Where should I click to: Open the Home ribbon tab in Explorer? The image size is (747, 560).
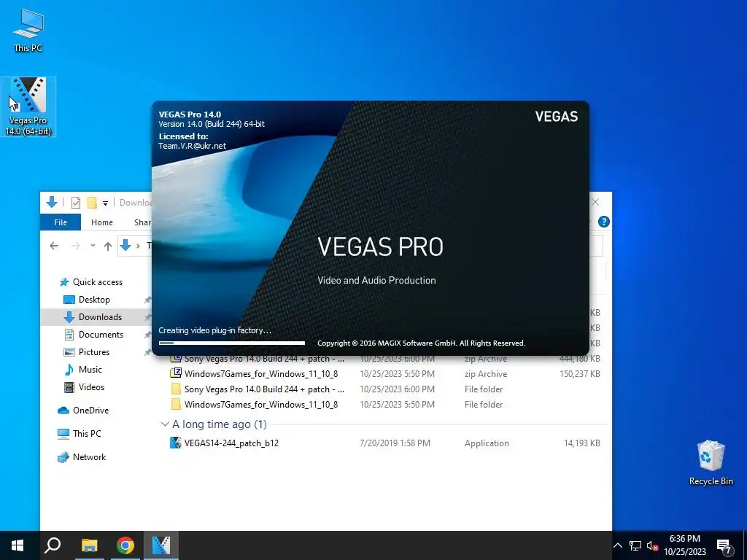[x=102, y=222]
